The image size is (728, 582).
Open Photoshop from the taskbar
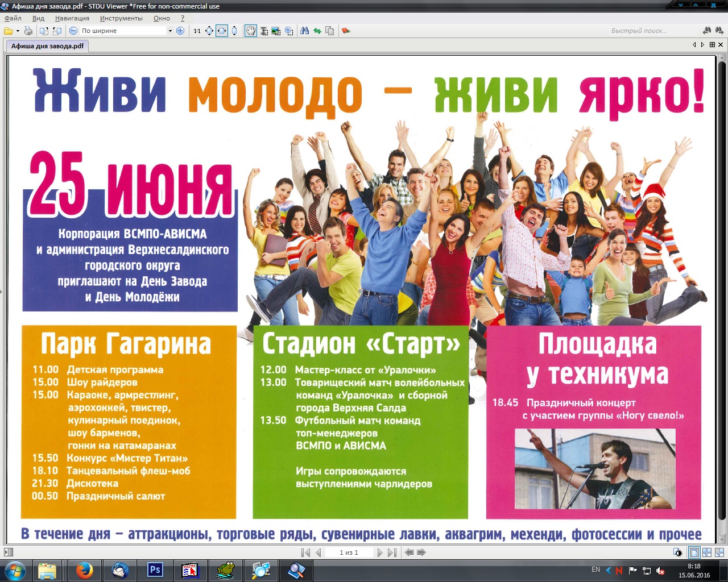155,570
